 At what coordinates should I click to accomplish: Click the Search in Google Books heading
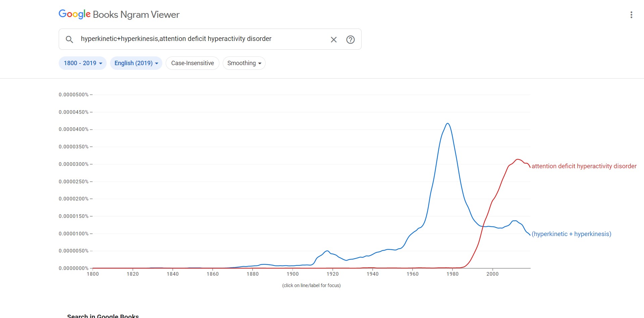pos(103,316)
